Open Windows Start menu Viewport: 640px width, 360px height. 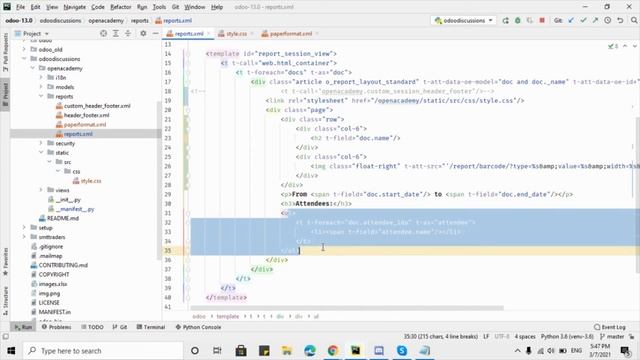(11, 351)
